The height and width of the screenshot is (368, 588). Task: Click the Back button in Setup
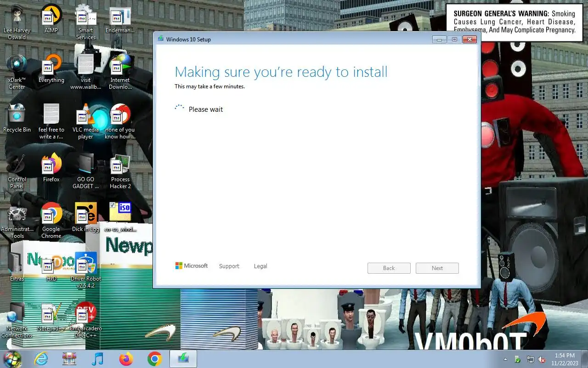click(x=389, y=268)
